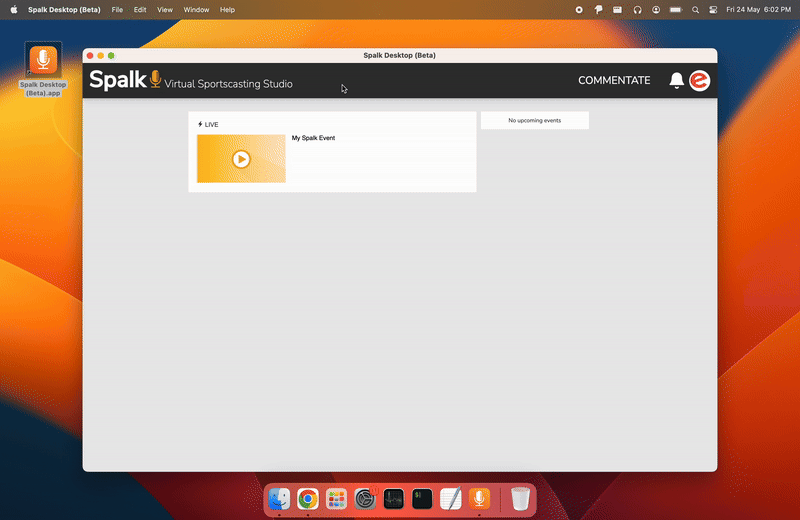Open the My Spalk Event title
Screen dimensions: 800x520
coord(313,138)
